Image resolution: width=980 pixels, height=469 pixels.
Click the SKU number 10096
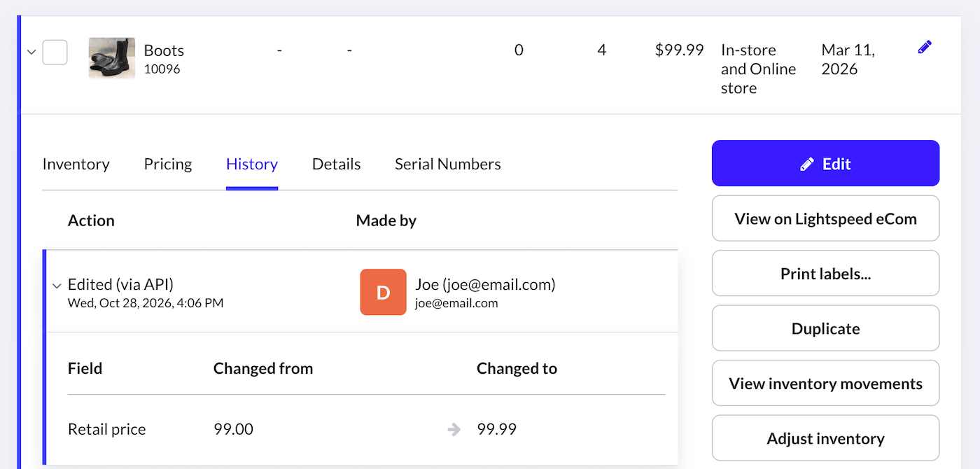click(x=162, y=69)
